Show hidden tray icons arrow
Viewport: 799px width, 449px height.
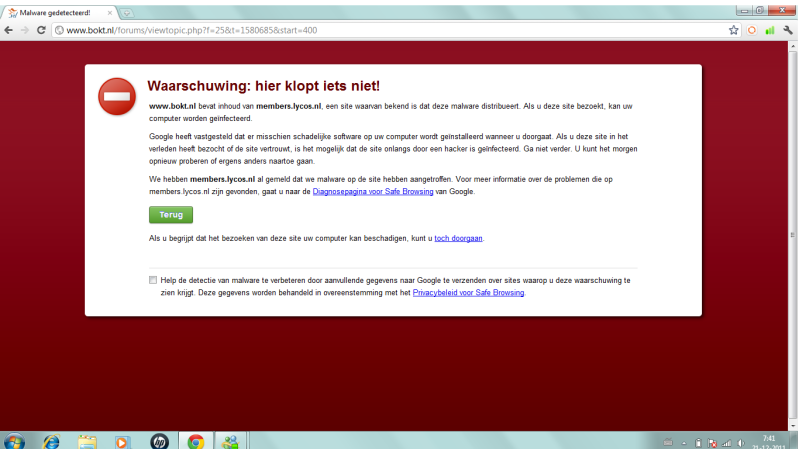[684, 443]
